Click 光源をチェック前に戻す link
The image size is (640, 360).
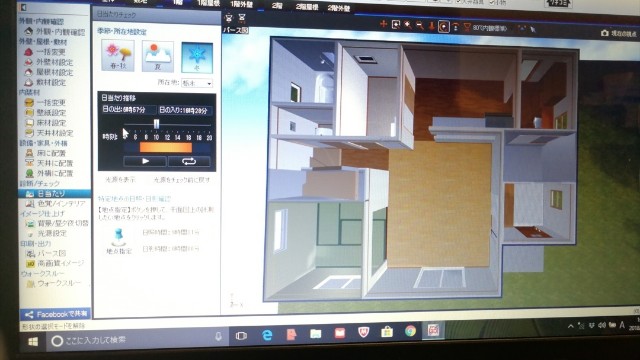182,180
